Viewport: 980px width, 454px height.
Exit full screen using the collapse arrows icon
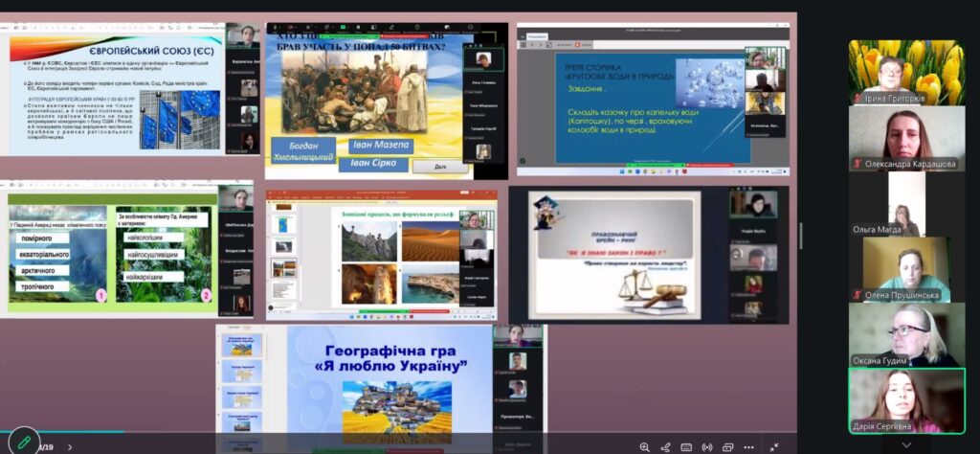773,447
